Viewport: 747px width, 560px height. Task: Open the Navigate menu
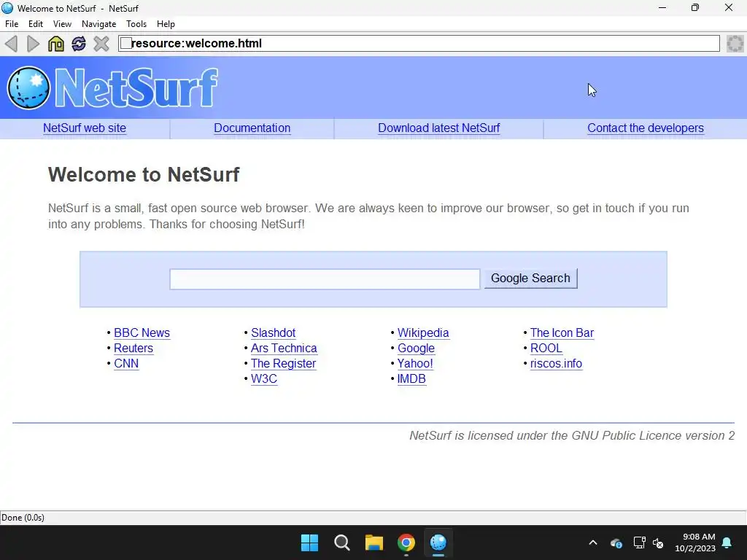coord(99,24)
